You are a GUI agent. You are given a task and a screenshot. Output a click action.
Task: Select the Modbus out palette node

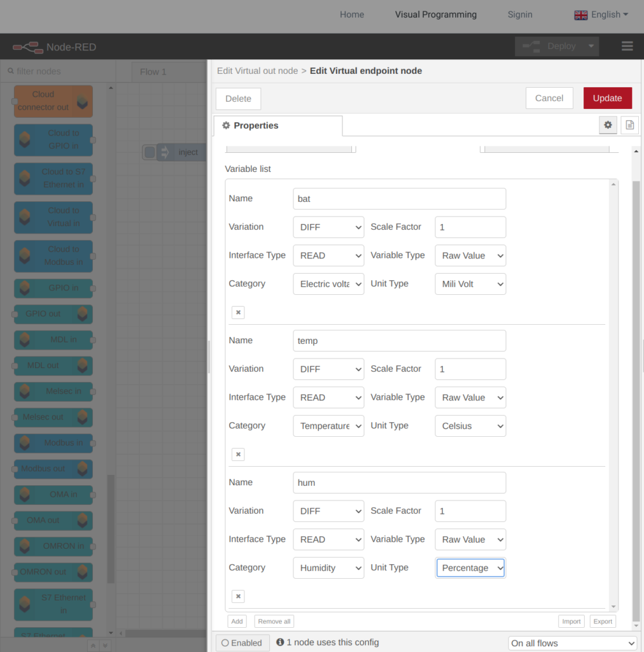pyautogui.click(x=53, y=469)
